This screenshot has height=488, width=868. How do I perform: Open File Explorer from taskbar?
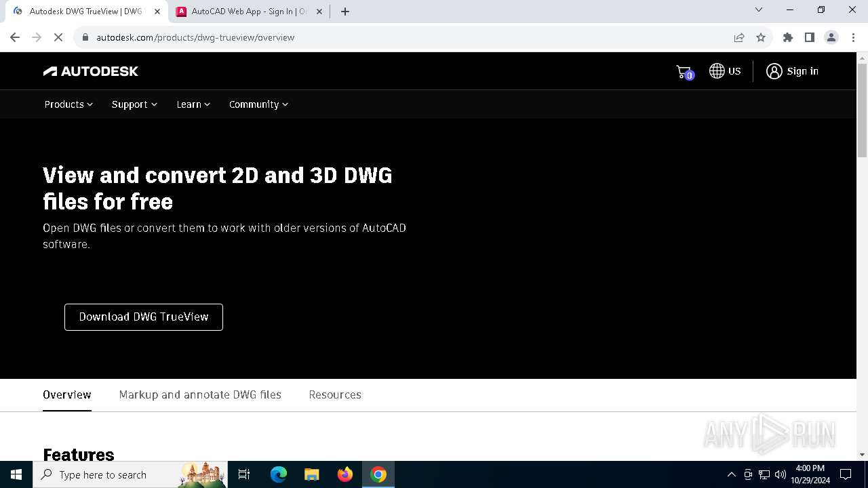coord(312,474)
